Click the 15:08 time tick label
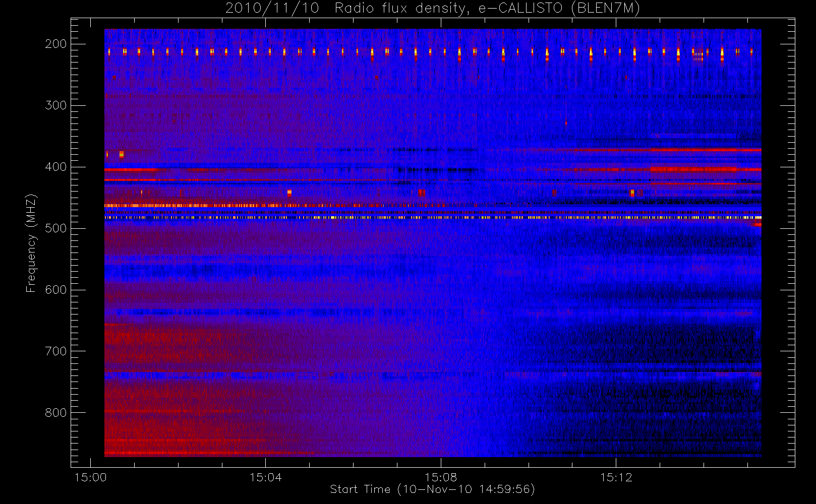This screenshot has width=816, height=504. click(x=441, y=477)
